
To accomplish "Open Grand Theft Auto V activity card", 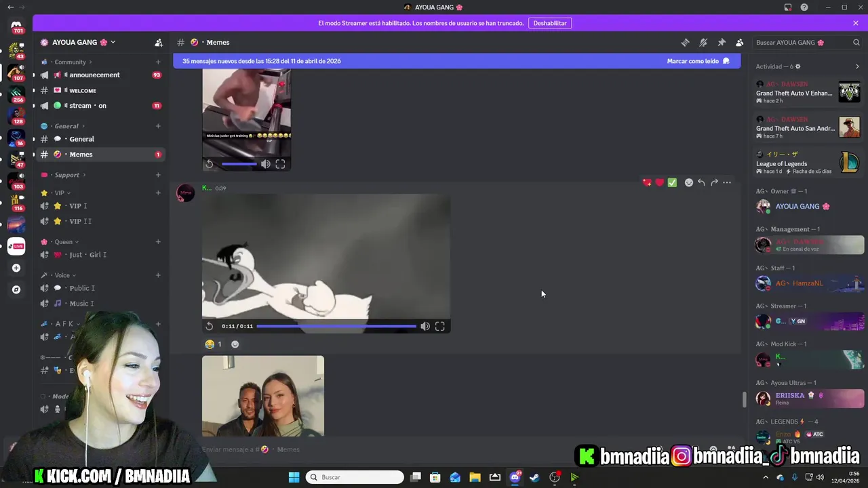I will pos(808,92).
